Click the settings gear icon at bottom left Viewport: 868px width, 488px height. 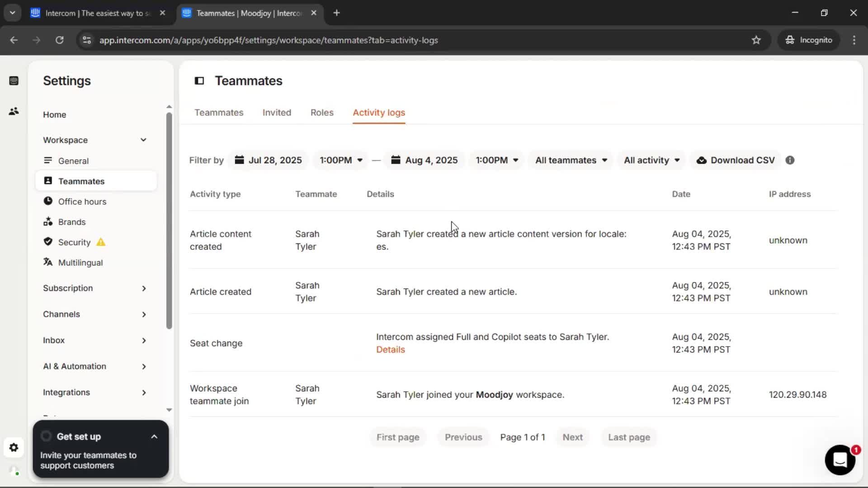coord(14,447)
